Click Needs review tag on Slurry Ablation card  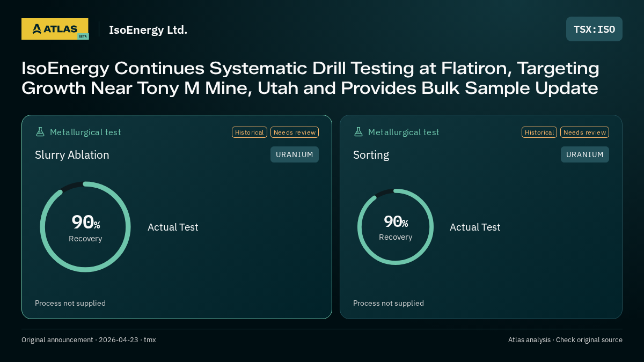pos(295,132)
